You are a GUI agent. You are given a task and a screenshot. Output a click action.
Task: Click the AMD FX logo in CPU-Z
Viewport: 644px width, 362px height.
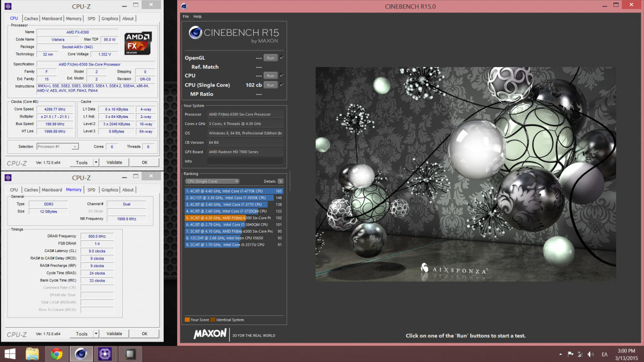[x=138, y=43]
